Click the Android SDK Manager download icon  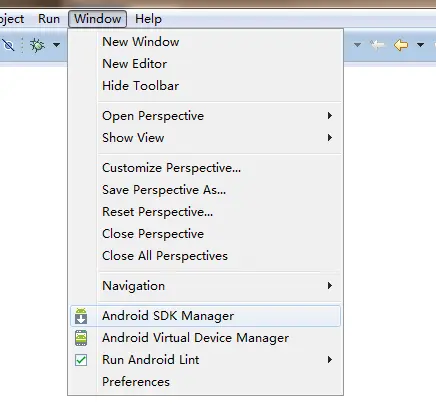[81, 316]
